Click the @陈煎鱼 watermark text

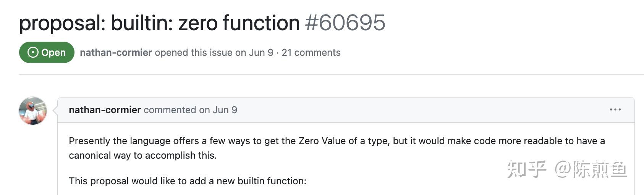pyautogui.click(x=591, y=169)
